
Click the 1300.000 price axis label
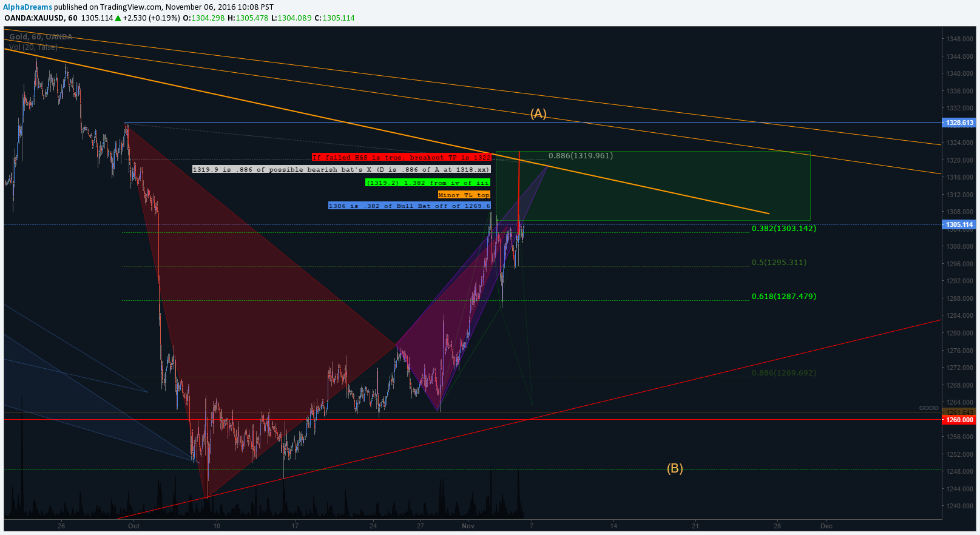pyautogui.click(x=959, y=246)
